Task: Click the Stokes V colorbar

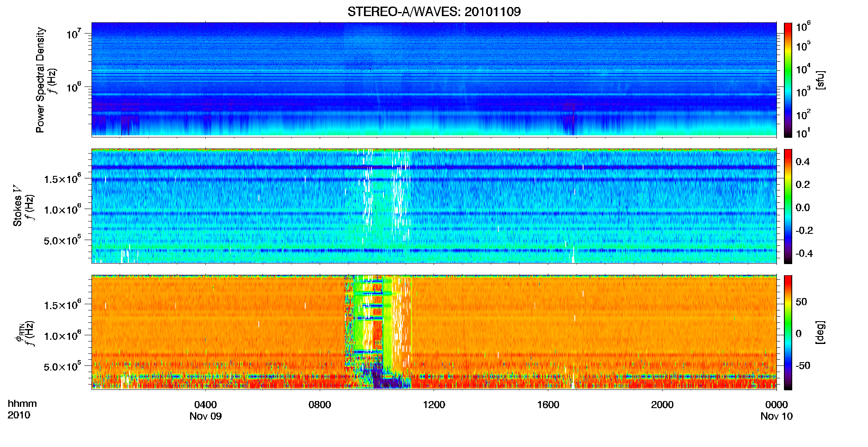Action: click(788, 206)
